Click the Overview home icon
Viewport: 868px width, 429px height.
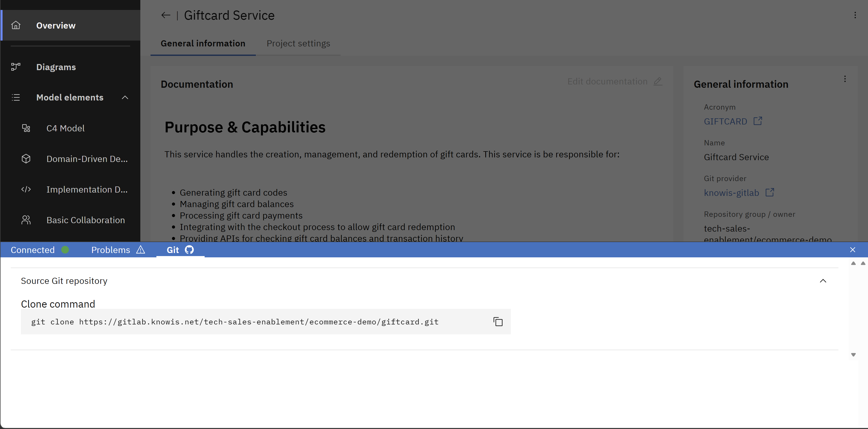click(16, 25)
